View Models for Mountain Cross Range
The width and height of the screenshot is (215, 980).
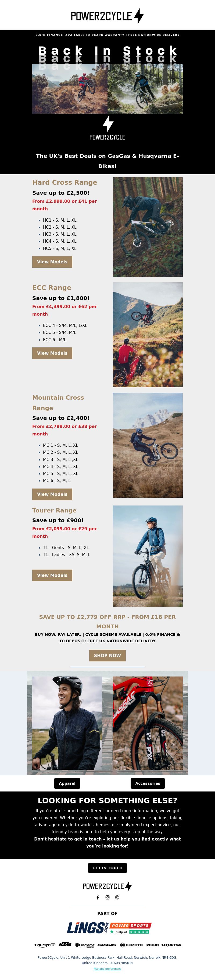[52, 494]
